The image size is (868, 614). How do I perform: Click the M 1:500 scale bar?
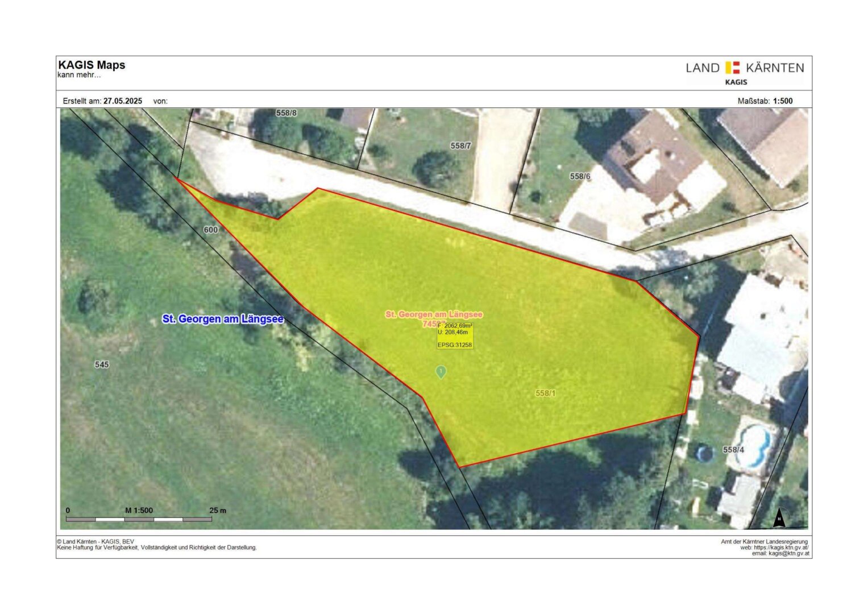click(139, 518)
